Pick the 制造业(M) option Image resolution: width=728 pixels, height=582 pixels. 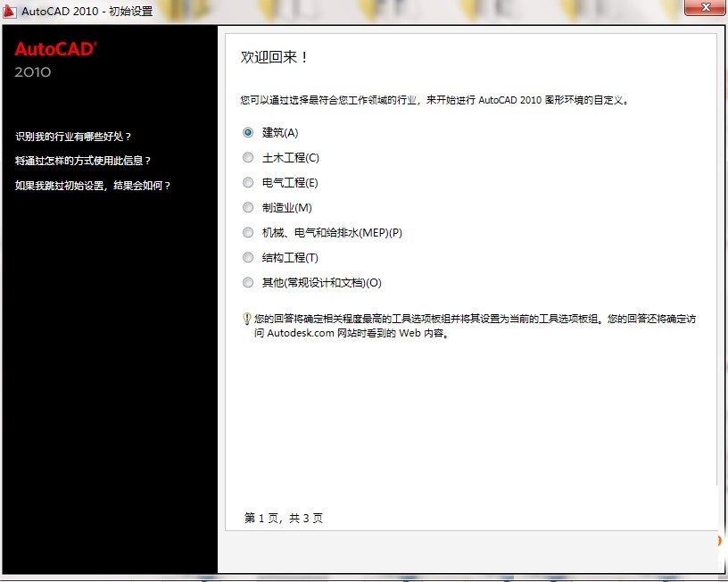247,207
